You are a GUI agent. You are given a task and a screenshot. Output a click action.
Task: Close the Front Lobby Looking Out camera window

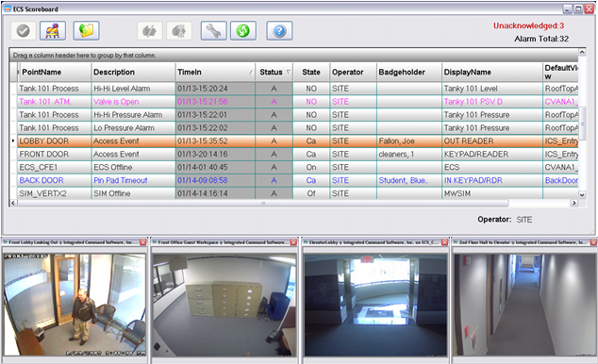pos(143,242)
